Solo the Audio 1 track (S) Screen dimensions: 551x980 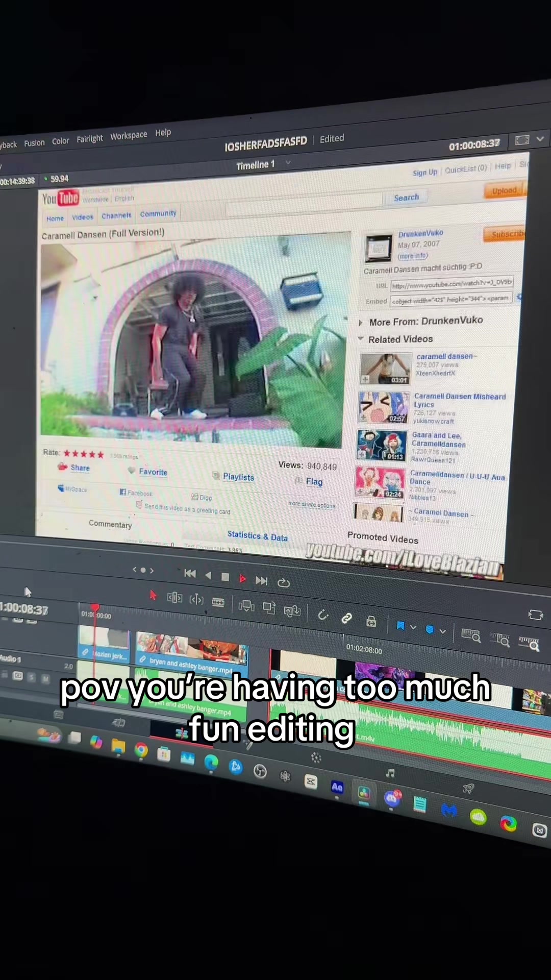click(31, 677)
